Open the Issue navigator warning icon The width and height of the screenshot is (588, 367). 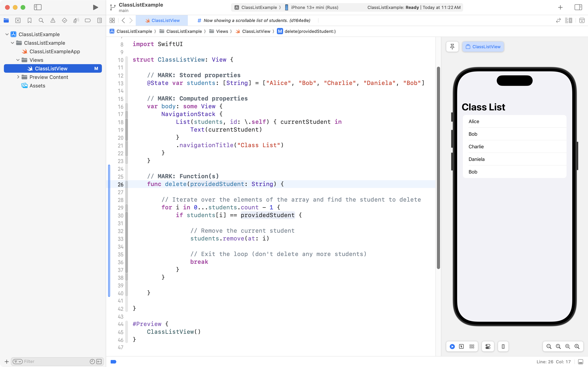point(53,20)
